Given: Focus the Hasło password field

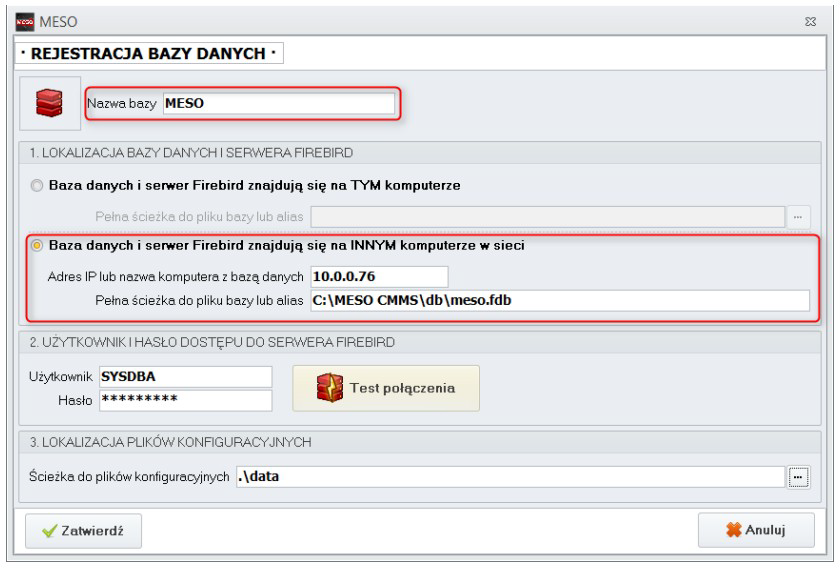Looking at the screenshot, I should pos(185,400).
